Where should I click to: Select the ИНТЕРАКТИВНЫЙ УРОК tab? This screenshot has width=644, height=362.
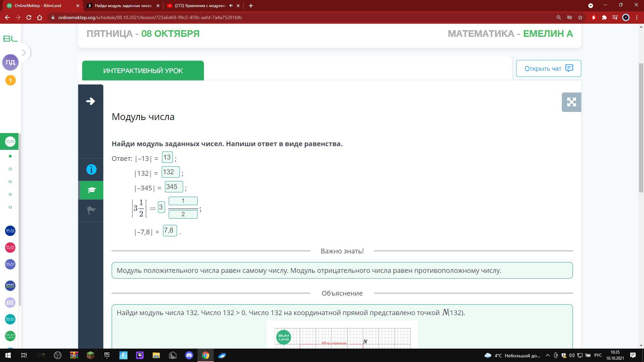(x=143, y=71)
